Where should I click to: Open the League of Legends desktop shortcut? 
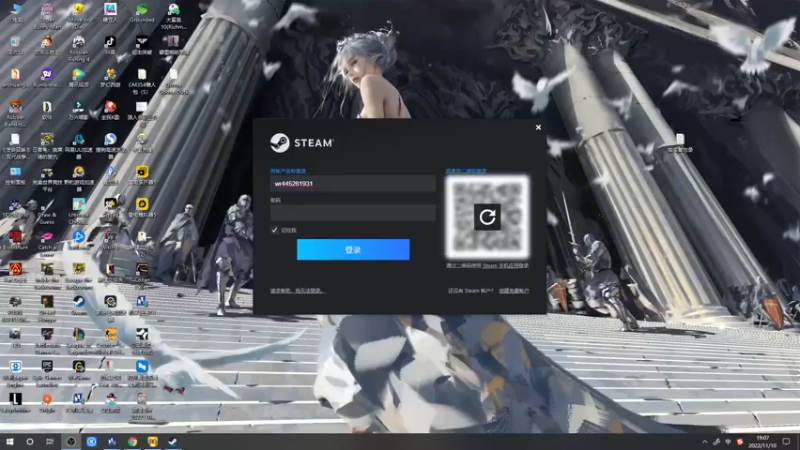pos(79,341)
